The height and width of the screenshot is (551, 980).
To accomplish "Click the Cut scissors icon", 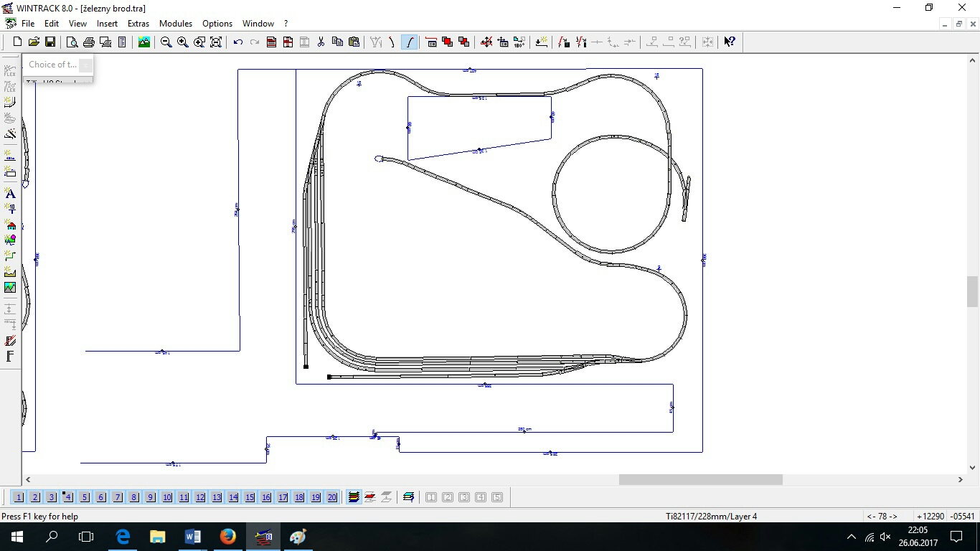I will (321, 42).
